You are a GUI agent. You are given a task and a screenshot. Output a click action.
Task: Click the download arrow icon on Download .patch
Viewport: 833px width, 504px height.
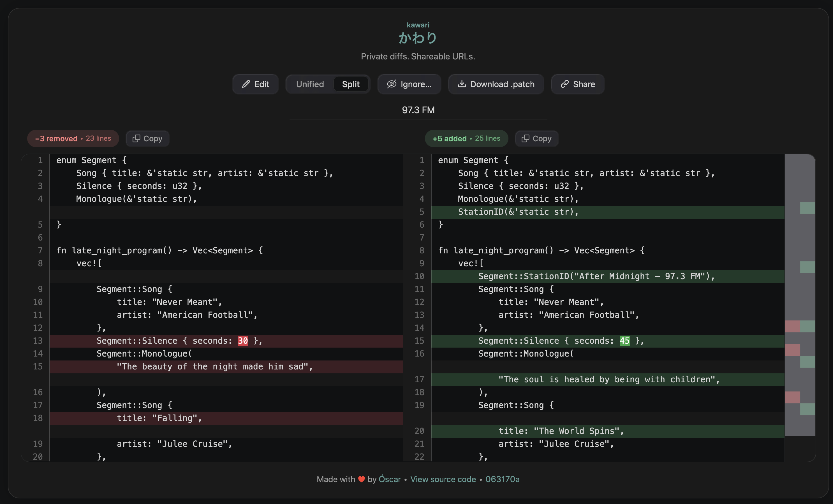pos(462,84)
